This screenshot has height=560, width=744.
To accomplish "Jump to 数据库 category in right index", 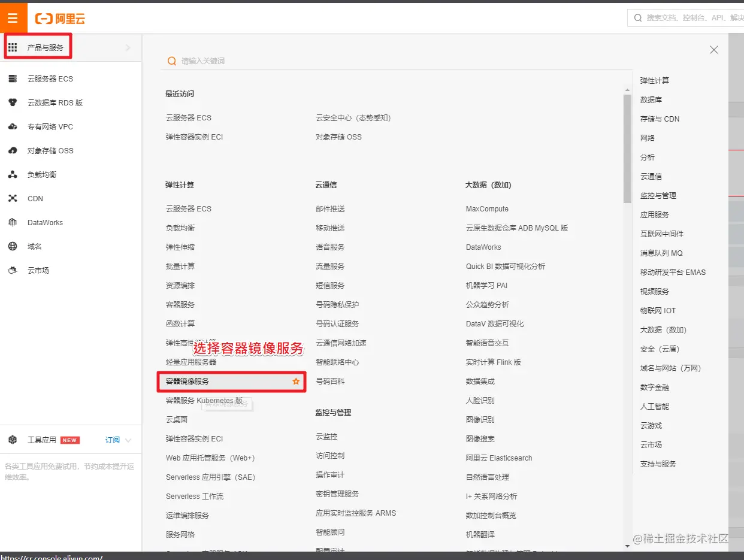I will [x=651, y=99].
